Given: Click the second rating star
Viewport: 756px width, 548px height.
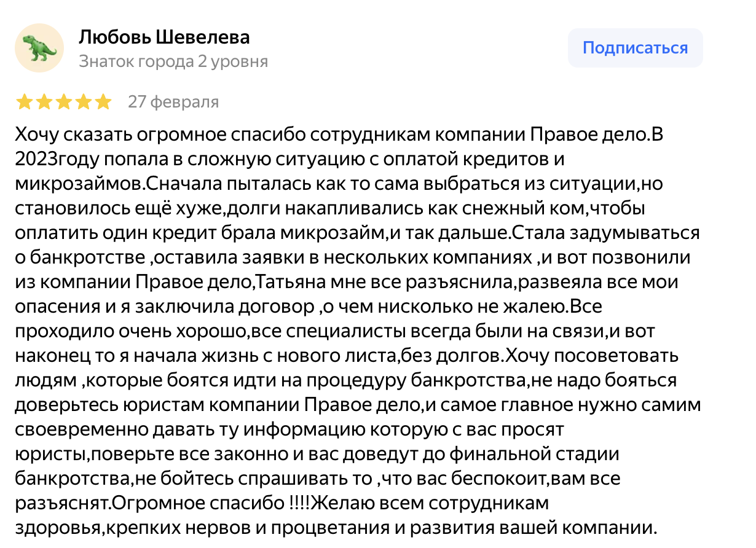Looking at the screenshot, I should pyautogui.click(x=44, y=102).
